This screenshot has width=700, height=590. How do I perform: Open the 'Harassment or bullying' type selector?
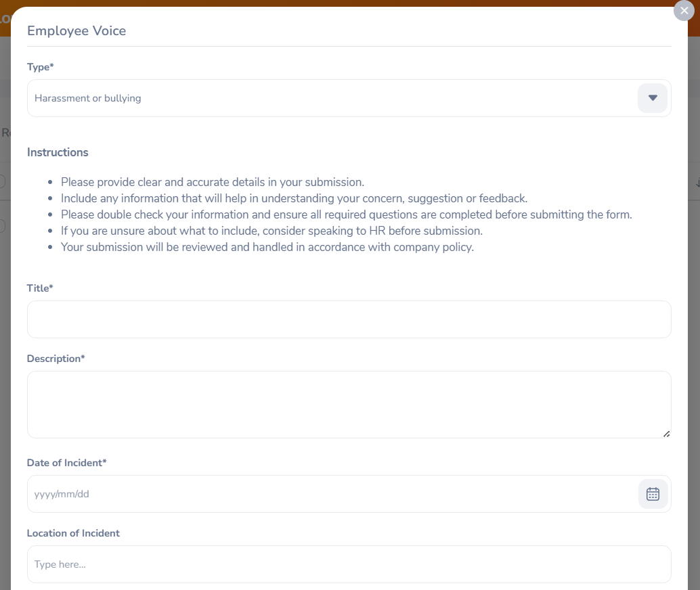coord(332,98)
